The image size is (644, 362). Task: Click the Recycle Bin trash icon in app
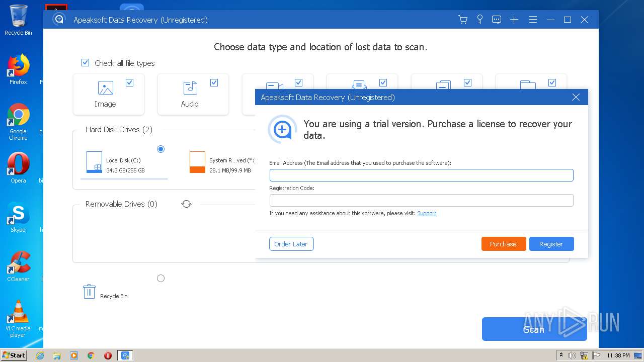(x=89, y=292)
